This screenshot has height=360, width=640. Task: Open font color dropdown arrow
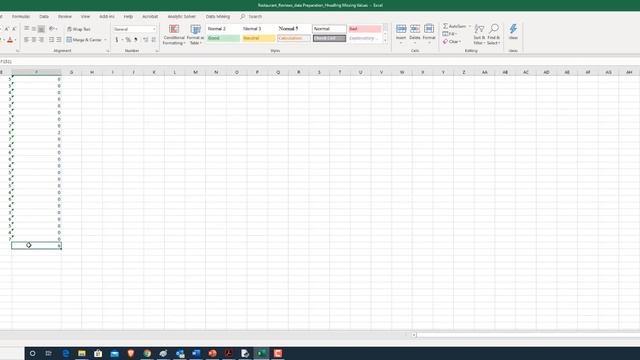tap(16, 40)
